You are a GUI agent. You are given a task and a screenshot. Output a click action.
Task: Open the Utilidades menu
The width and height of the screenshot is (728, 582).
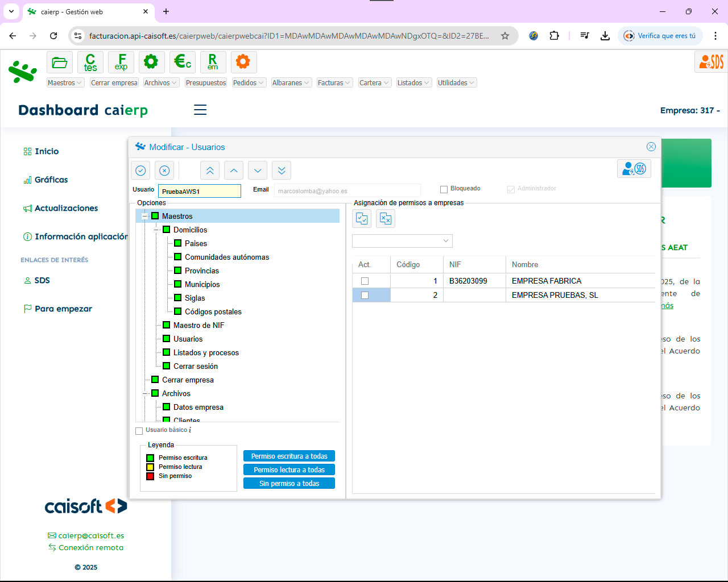456,83
